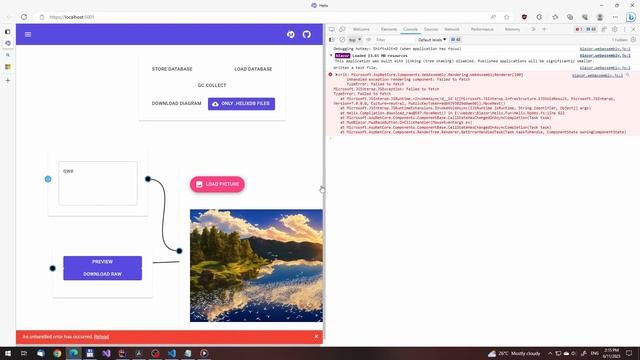The width and height of the screenshot is (640, 360).
Task: Open the GitHub icon link in app bar
Action: coord(307,34)
